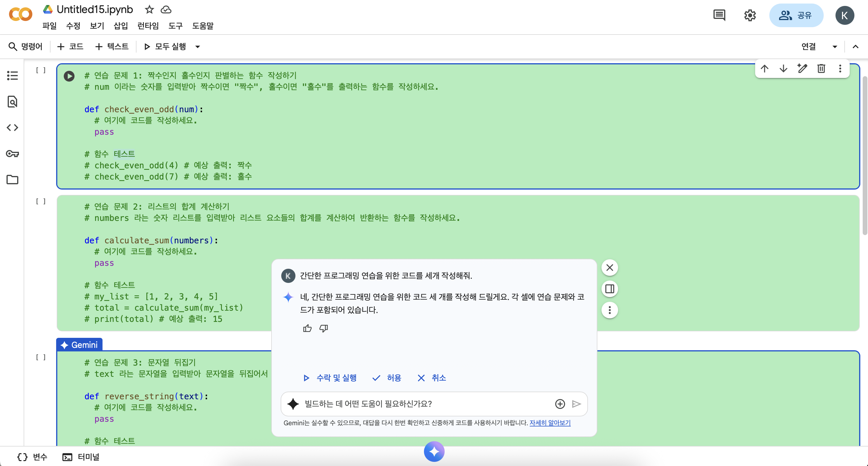
Task: Click the cloud save status icon
Action: click(x=166, y=9)
